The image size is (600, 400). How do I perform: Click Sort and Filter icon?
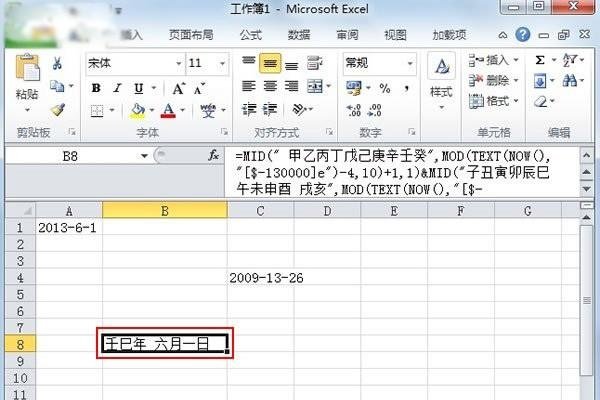(569, 60)
